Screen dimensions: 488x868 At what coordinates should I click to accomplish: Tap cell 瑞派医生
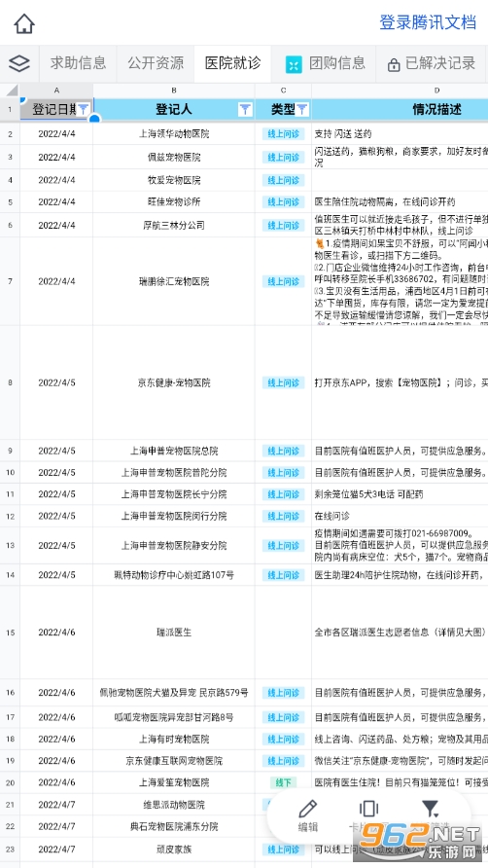pos(174,633)
